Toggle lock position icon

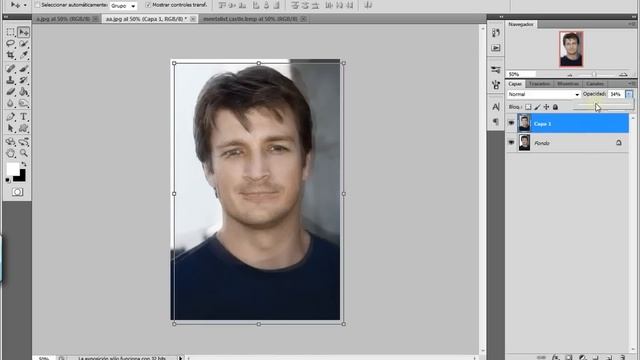pyautogui.click(x=546, y=107)
